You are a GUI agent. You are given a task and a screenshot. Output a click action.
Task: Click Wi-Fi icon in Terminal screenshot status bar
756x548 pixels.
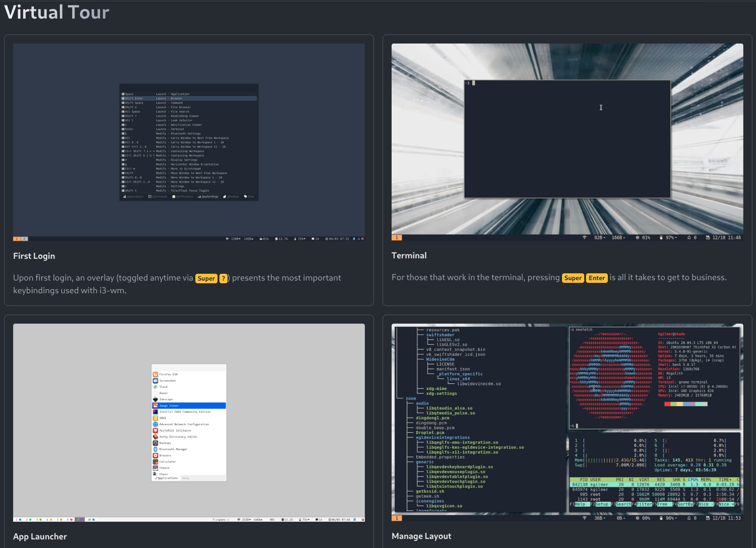click(x=585, y=238)
